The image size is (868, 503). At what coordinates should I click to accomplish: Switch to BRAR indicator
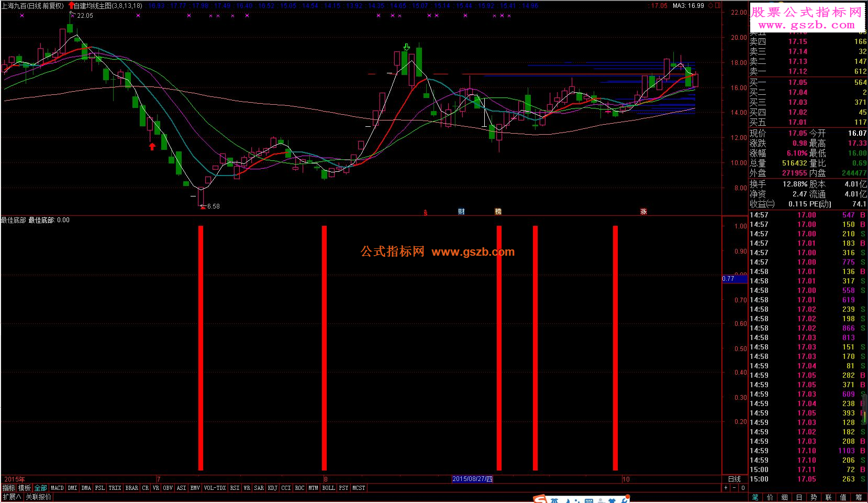(132, 488)
